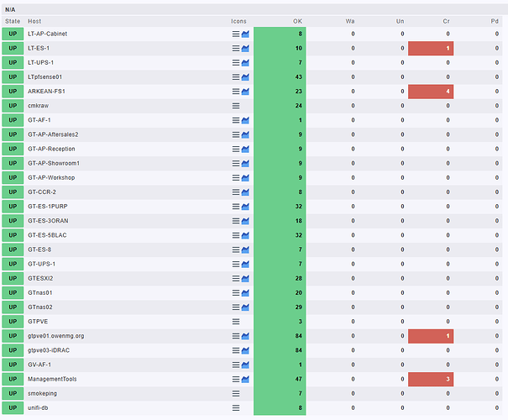Image resolution: width=508 pixels, height=420 pixels.
Task: Sort hosts by the Cr column header
Action: (x=446, y=20)
